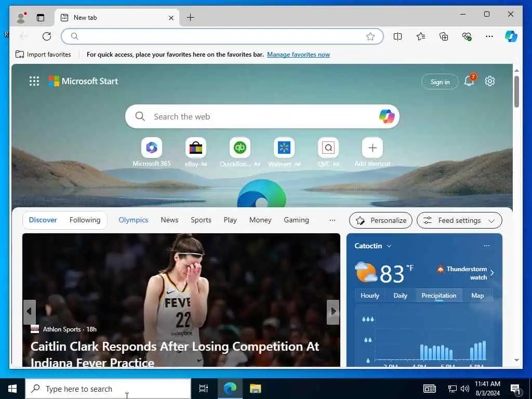Open a new tab with plus button

(190, 17)
